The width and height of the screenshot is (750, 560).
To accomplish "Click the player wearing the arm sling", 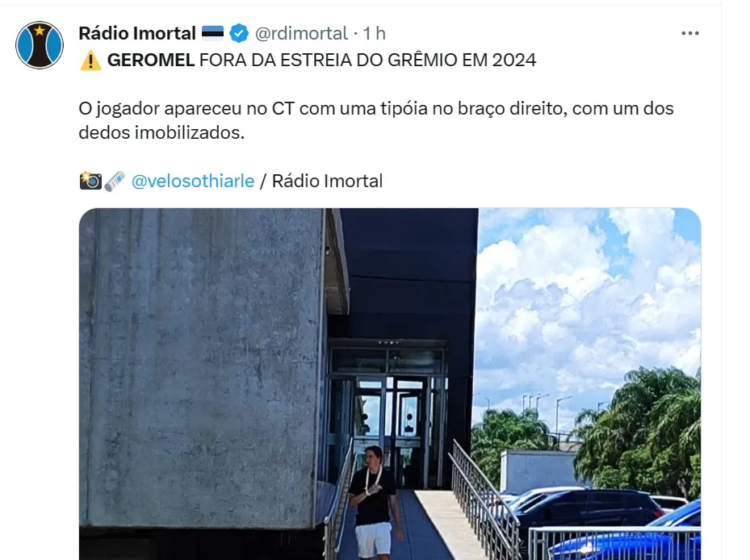I will (374, 502).
